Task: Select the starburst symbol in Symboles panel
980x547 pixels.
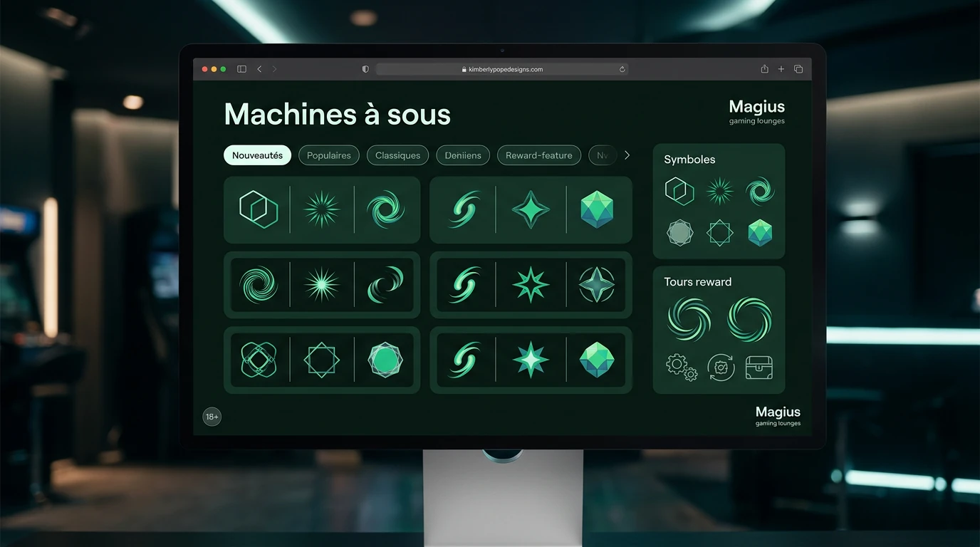Action: click(x=720, y=191)
